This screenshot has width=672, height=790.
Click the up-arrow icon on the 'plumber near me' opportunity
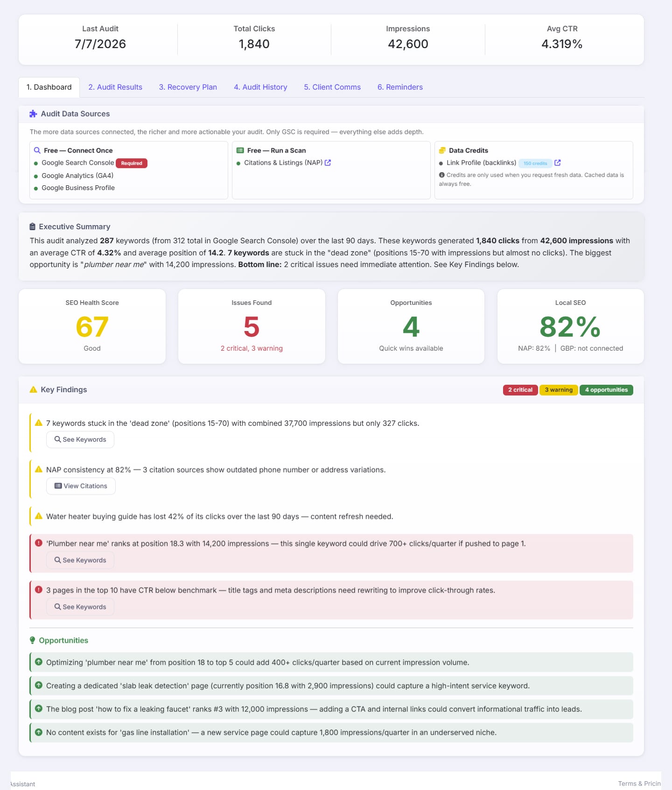[x=39, y=662]
